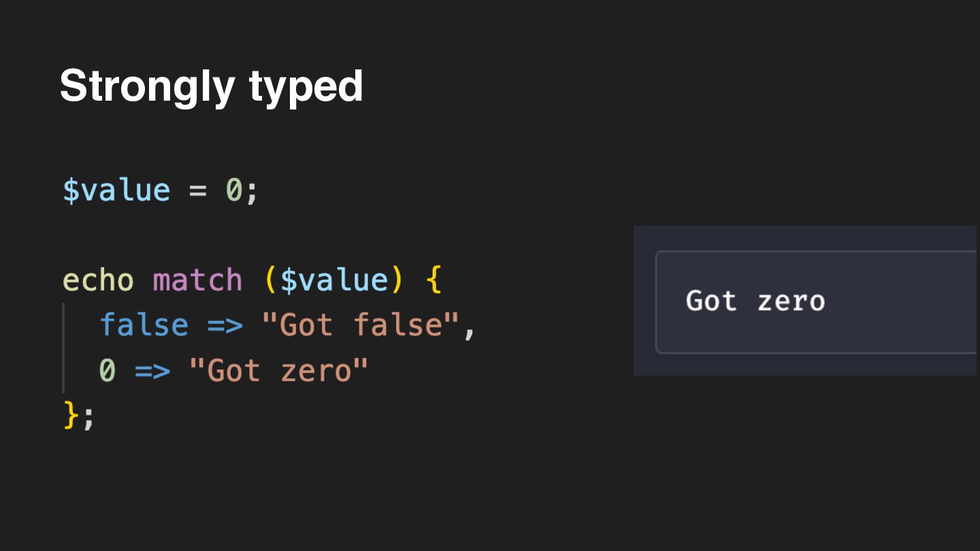The height and width of the screenshot is (551, 980).
Task: Click $value inside the match parentheses
Action: (333, 280)
